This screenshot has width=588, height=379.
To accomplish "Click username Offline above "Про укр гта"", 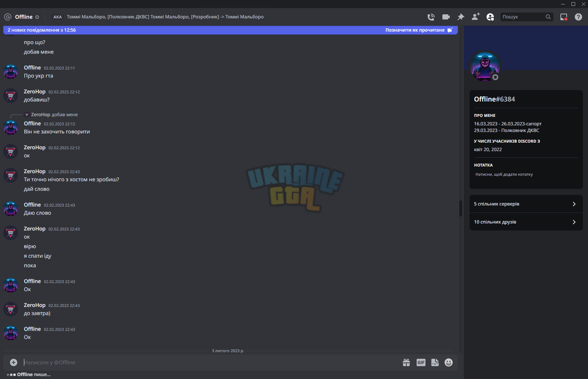I will click(x=32, y=68).
